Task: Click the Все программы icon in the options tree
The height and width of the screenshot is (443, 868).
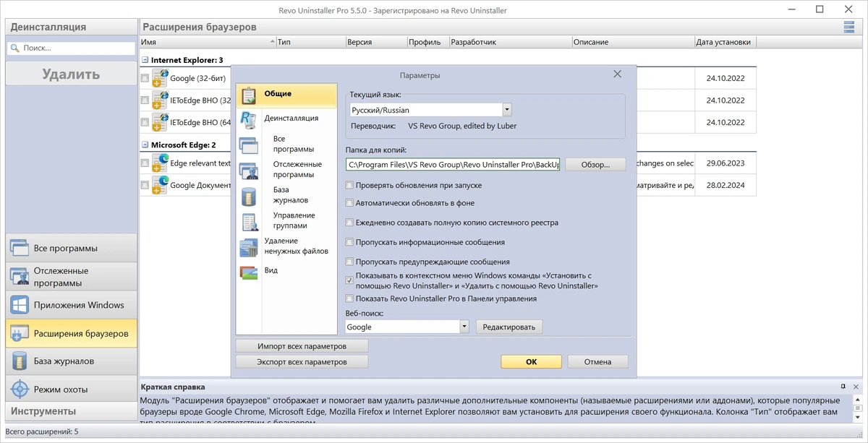Action: pos(249,145)
